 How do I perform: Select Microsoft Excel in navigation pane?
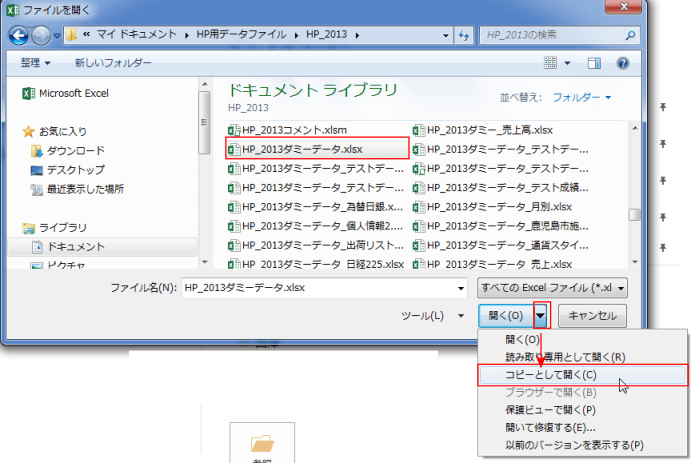click(x=66, y=93)
